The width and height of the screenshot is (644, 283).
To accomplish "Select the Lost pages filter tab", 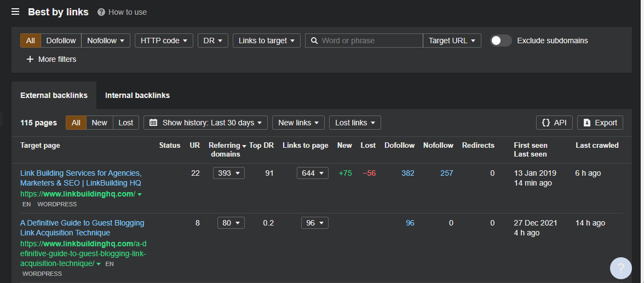I will point(126,123).
